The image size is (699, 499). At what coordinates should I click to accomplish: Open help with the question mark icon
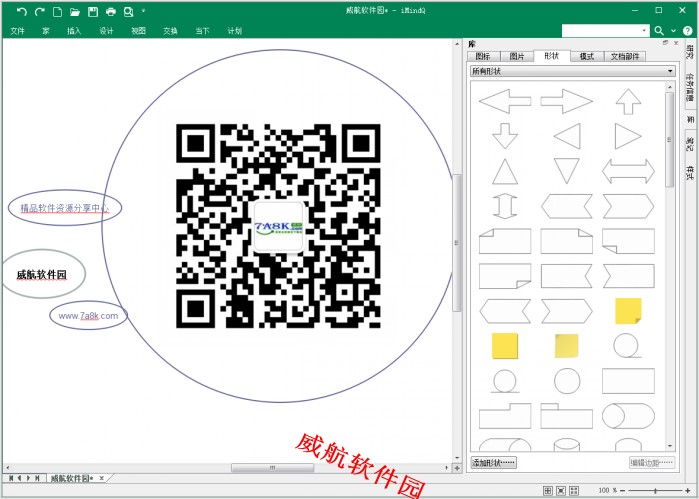point(687,30)
